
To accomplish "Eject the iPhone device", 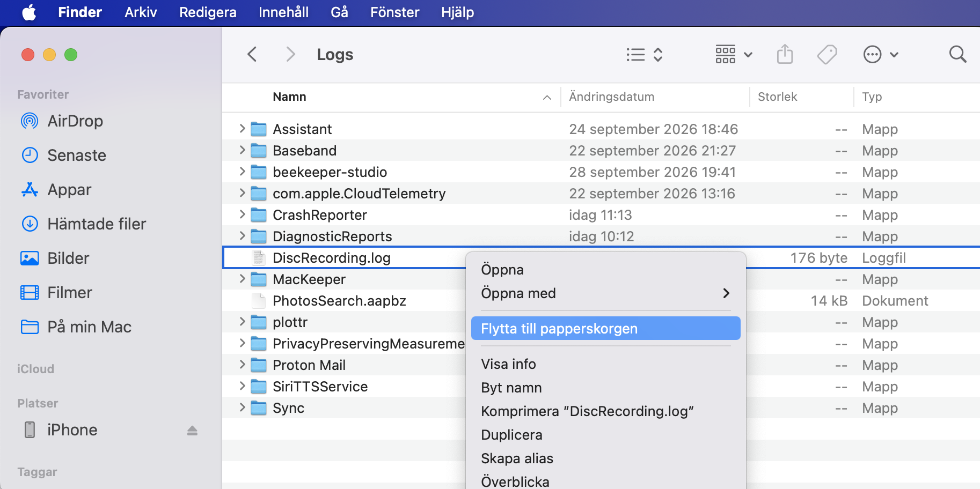I will coord(192,431).
